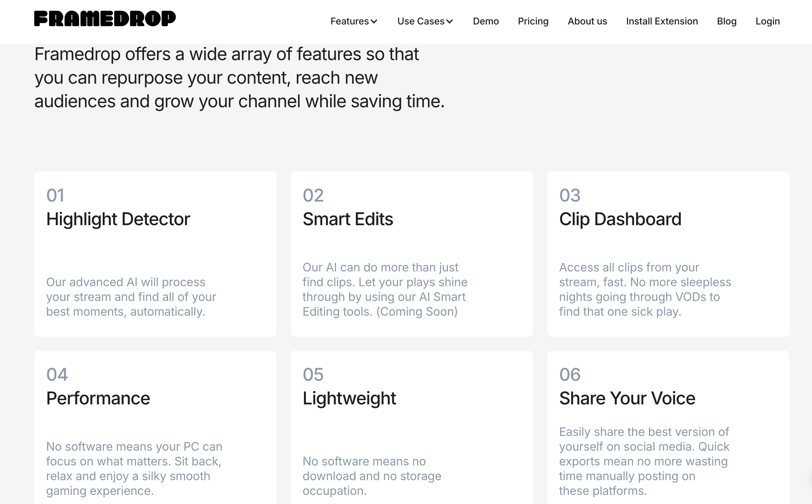Click the Framedrop logo
Screen dimensions: 812x504
105,19
